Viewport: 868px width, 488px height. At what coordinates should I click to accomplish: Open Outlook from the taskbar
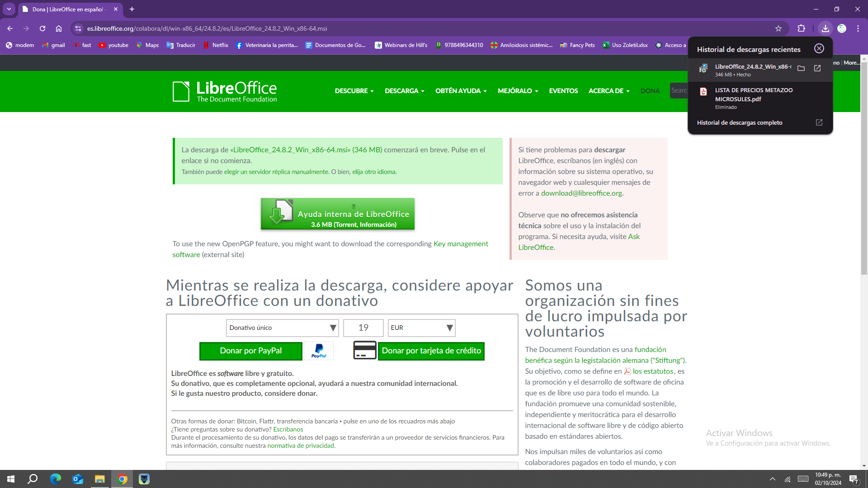click(x=78, y=479)
